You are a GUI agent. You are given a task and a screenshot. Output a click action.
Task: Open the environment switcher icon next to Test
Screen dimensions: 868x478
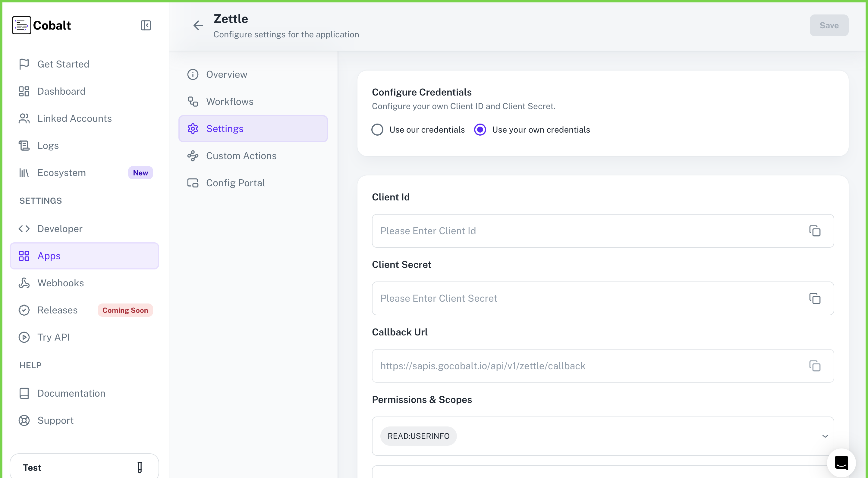[140, 467]
